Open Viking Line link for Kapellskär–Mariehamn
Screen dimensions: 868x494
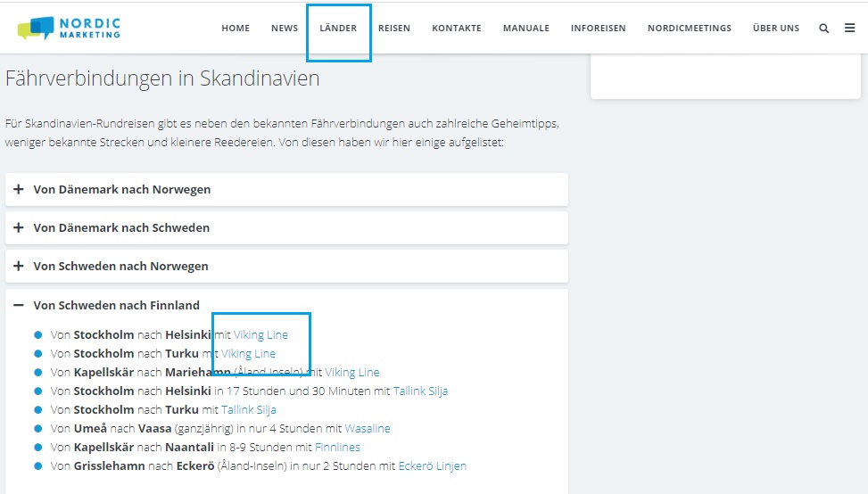(x=352, y=373)
